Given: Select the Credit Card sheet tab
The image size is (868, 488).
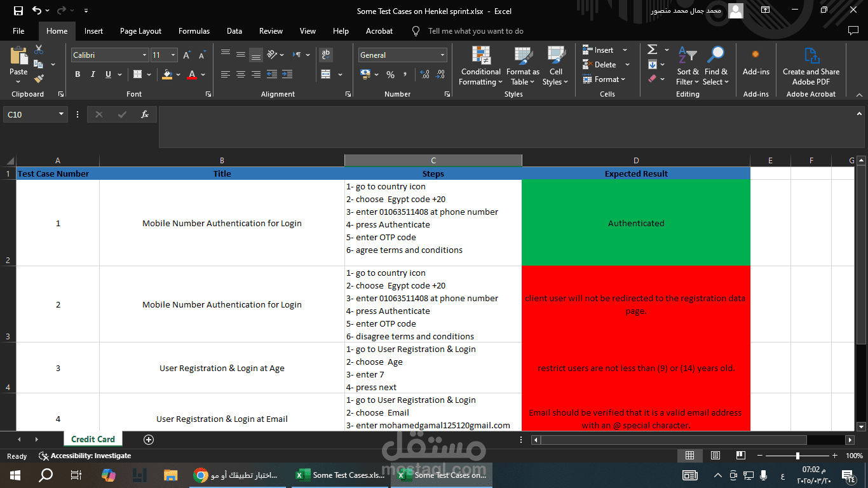Looking at the screenshot, I should [x=93, y=439].
